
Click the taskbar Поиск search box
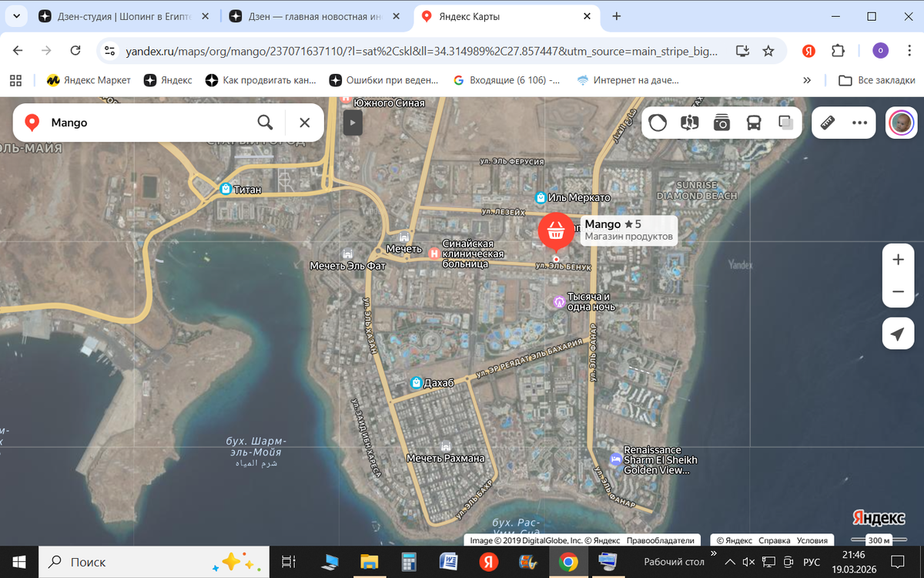(153, 562)
